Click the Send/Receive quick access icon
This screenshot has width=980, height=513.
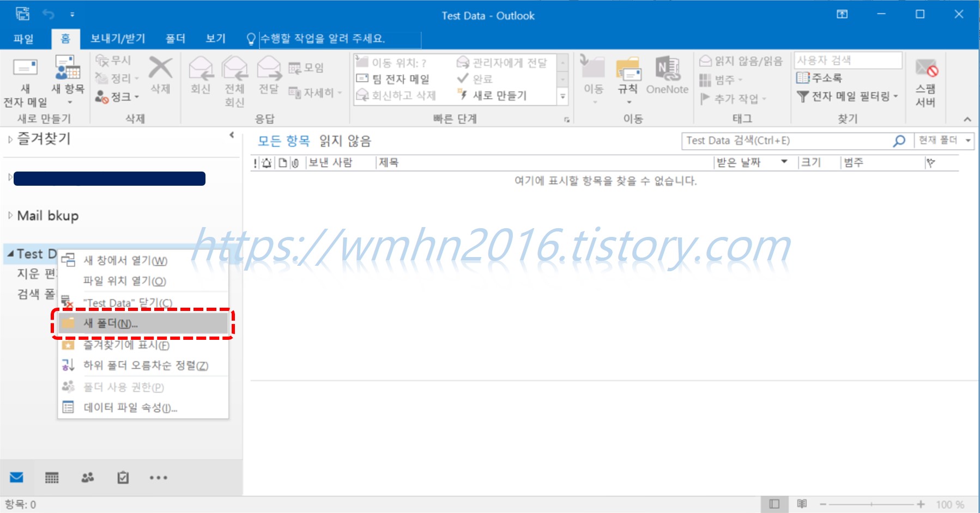coord(23,14)
